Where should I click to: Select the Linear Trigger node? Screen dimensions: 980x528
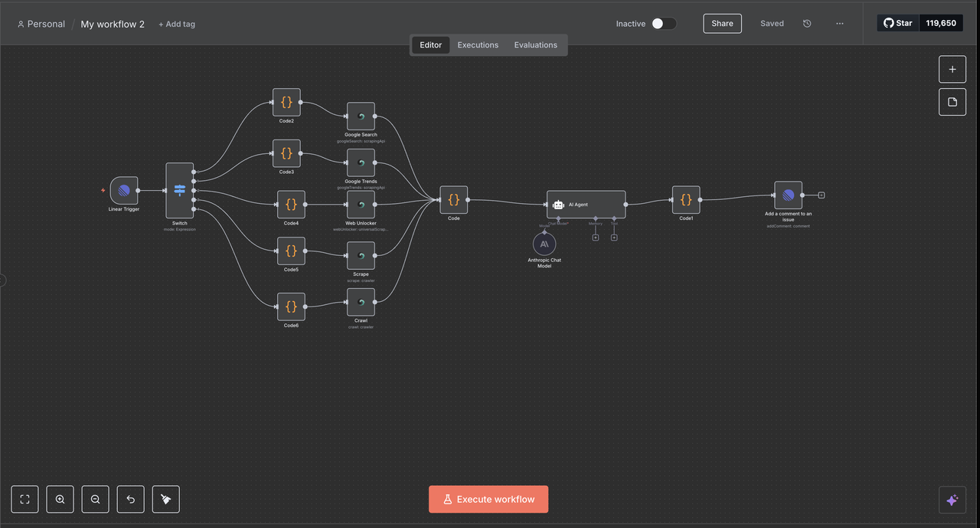coord(124,190)
